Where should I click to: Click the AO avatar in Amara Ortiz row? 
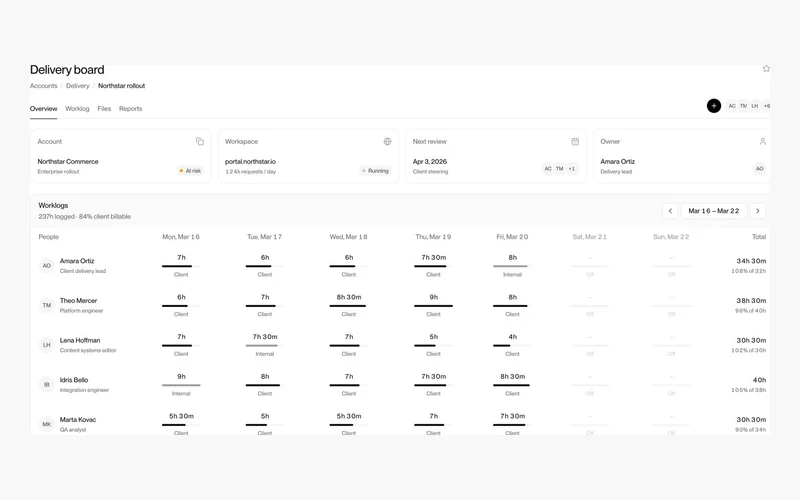click(x=46, y=265)
